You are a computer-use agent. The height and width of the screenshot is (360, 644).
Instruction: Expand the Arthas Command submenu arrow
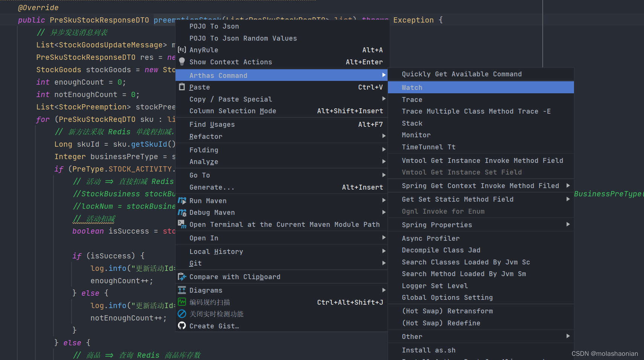tap(384, 75)
